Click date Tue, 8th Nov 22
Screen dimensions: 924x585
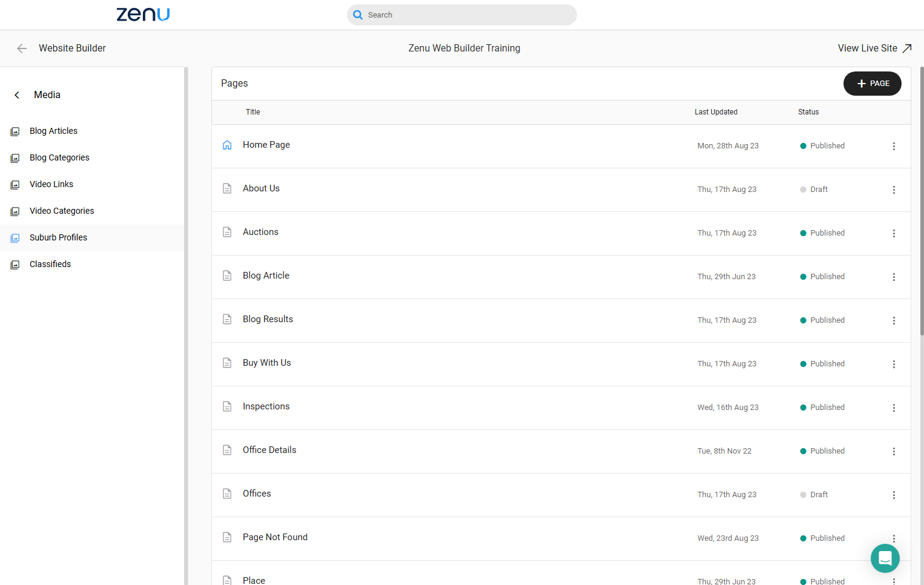[724, 451]
